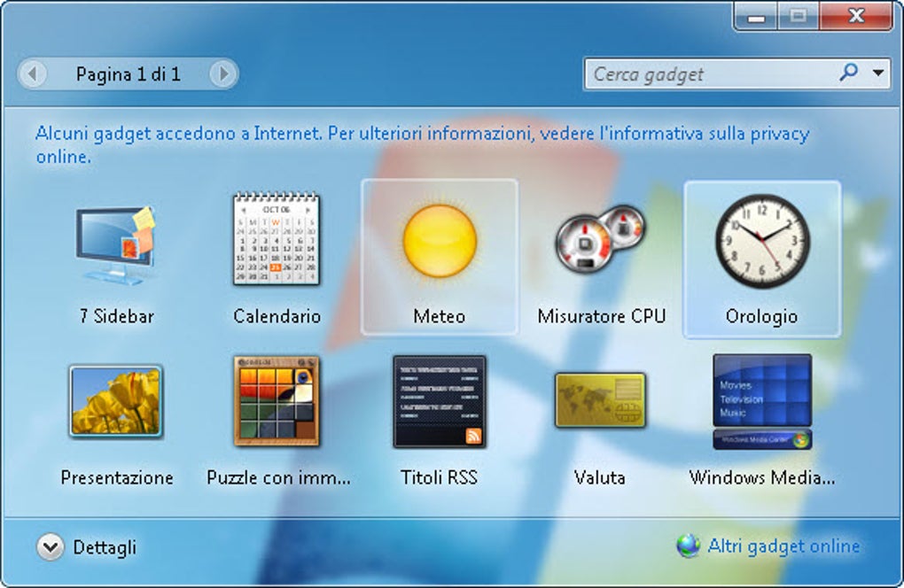The image size is (904, 588).
Task: Click the Meteo label text
Action: (440, 316)
